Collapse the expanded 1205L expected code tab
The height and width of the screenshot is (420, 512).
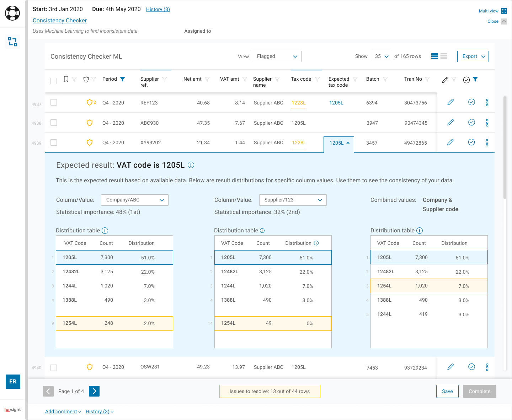pos(339,143)
